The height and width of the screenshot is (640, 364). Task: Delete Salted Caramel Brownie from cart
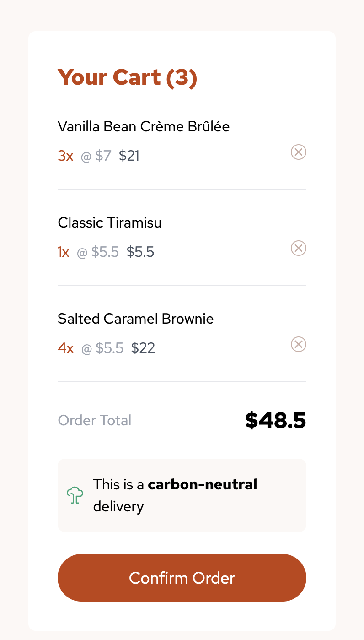(299, 344)
